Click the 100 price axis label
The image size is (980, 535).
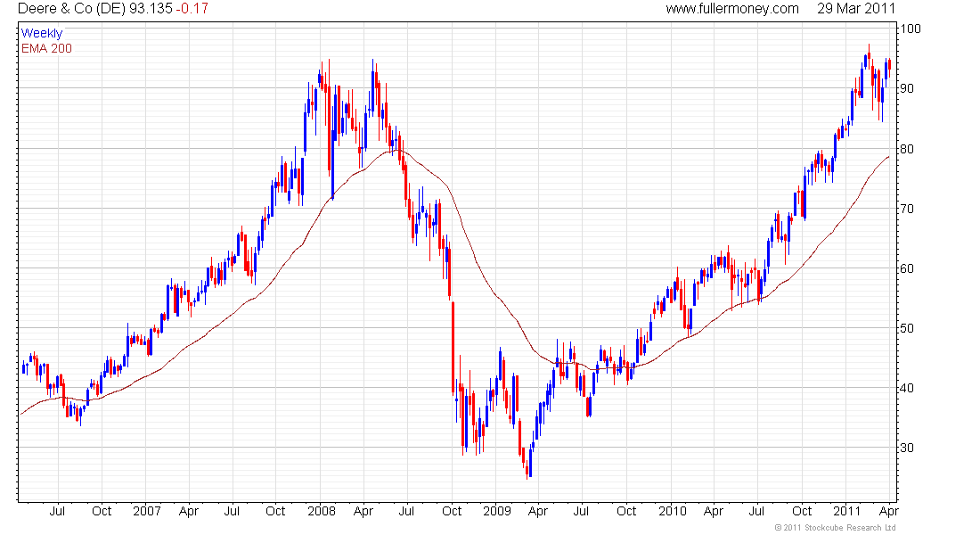911,29
